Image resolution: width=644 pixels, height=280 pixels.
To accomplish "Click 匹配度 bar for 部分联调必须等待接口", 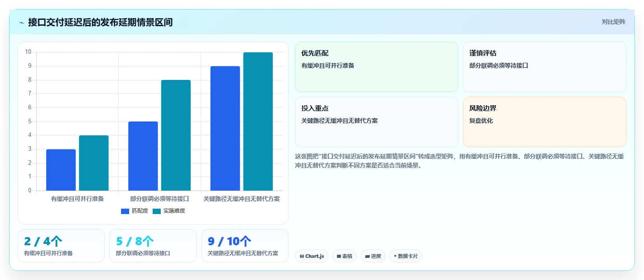I will point(143,156).
